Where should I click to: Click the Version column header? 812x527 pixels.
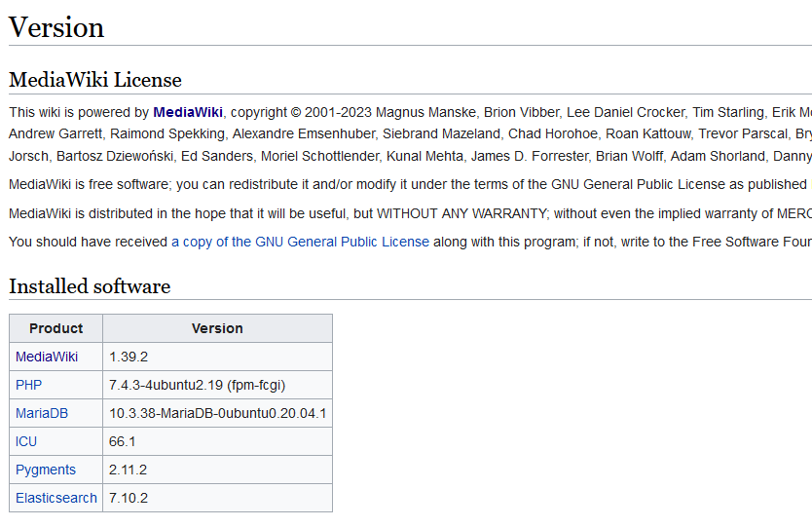click(x=217, y=328)
